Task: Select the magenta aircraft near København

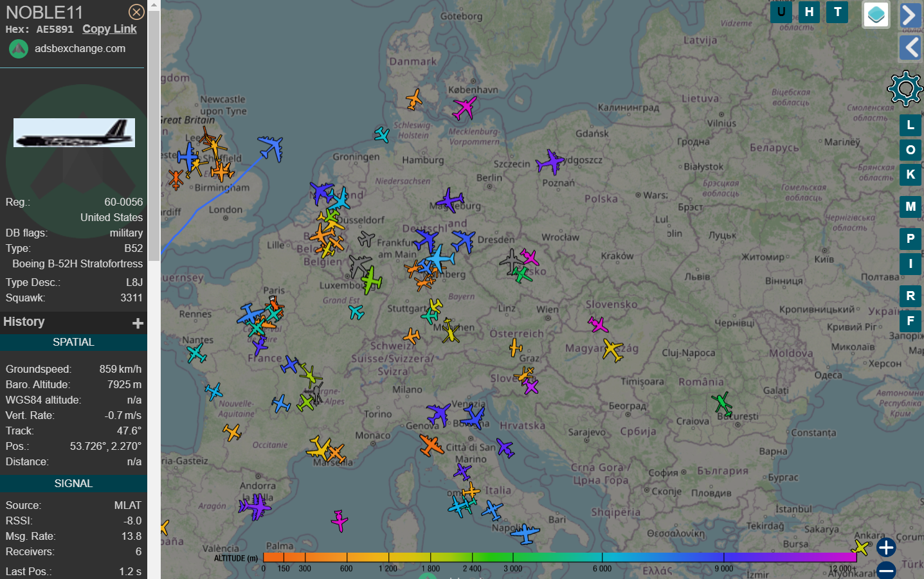Action: point(464,107)
